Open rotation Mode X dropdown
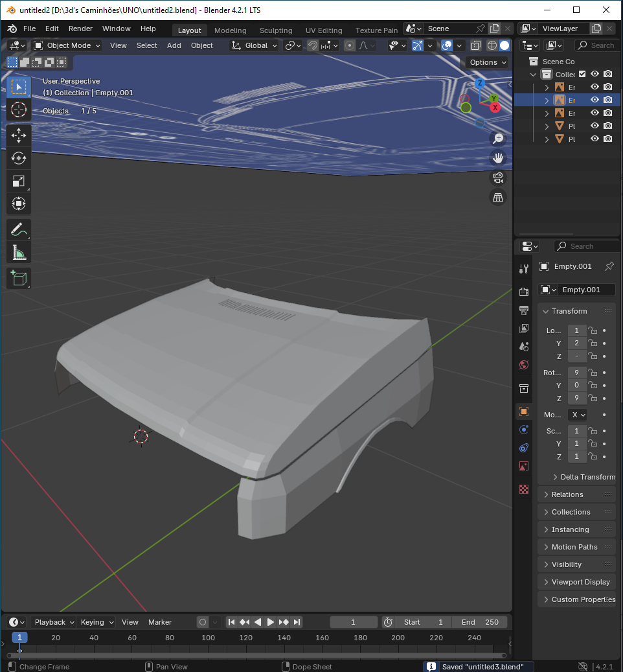The width and height of the screenshot is (623, 672). (578, 415)
